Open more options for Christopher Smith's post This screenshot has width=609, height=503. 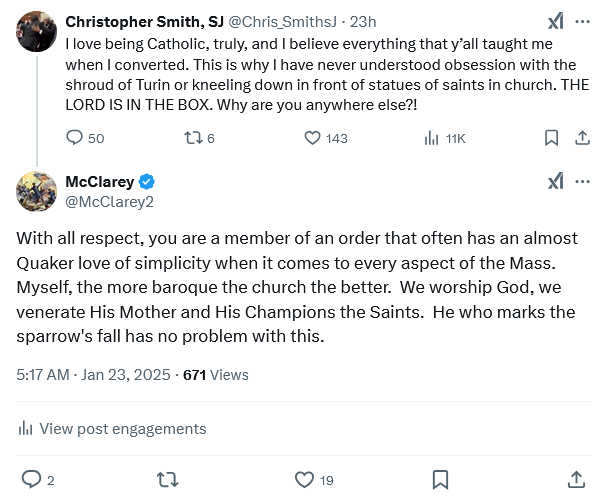click(583, 21)
